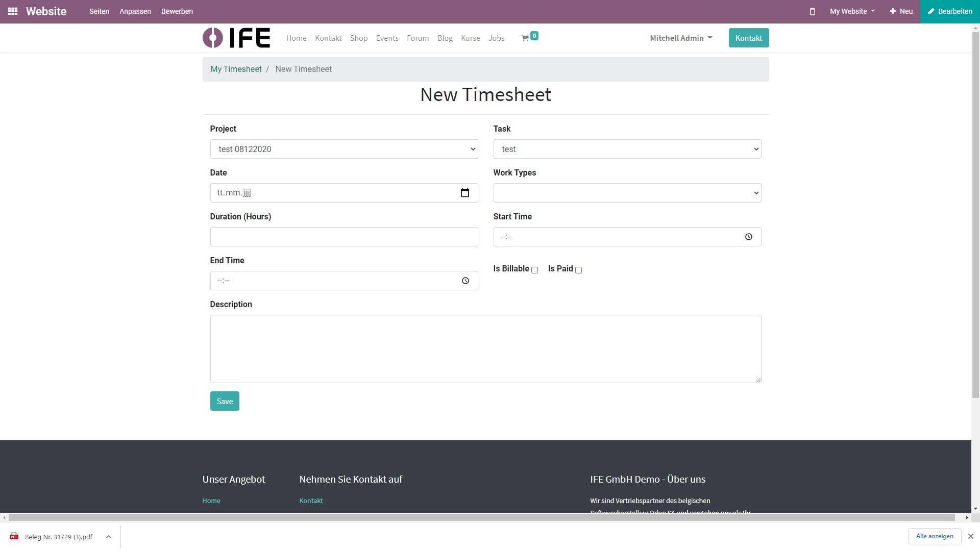Go to the Forum nav item
The image size is (980, 551).
click(418, 38)
